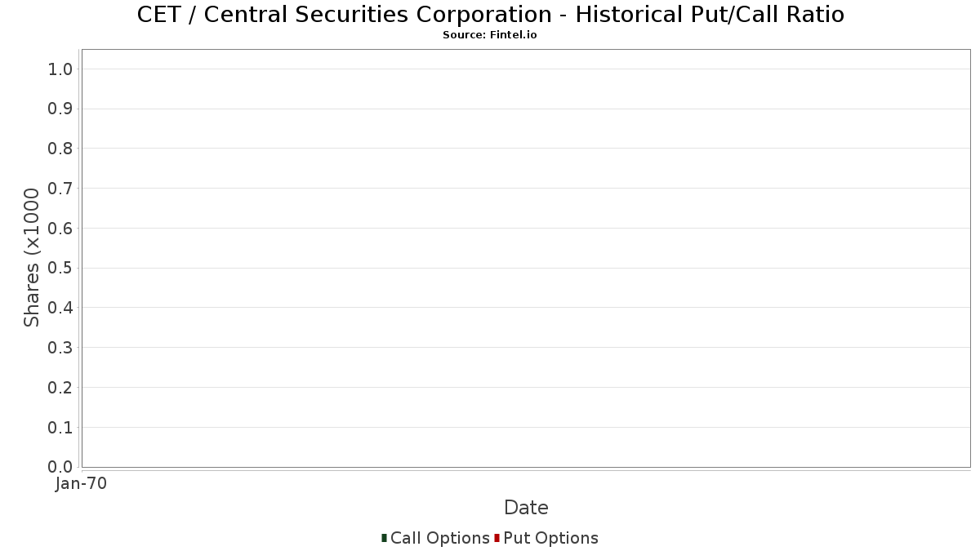Viewport: 980px width, 551px height.
Task: Click the 0.5 y-axis tick label
Action: (x=60, y=269)
